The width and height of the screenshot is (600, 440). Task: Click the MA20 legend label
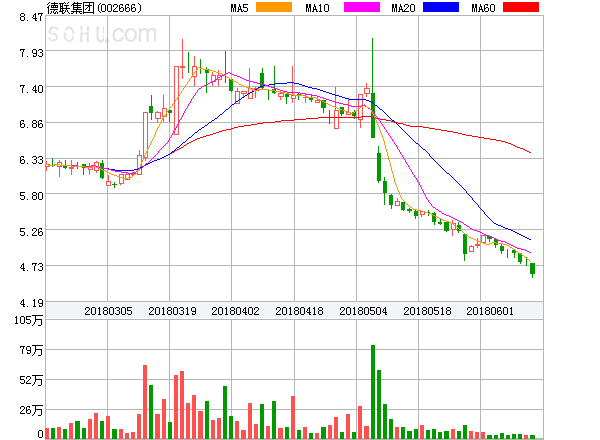point(403,8)
